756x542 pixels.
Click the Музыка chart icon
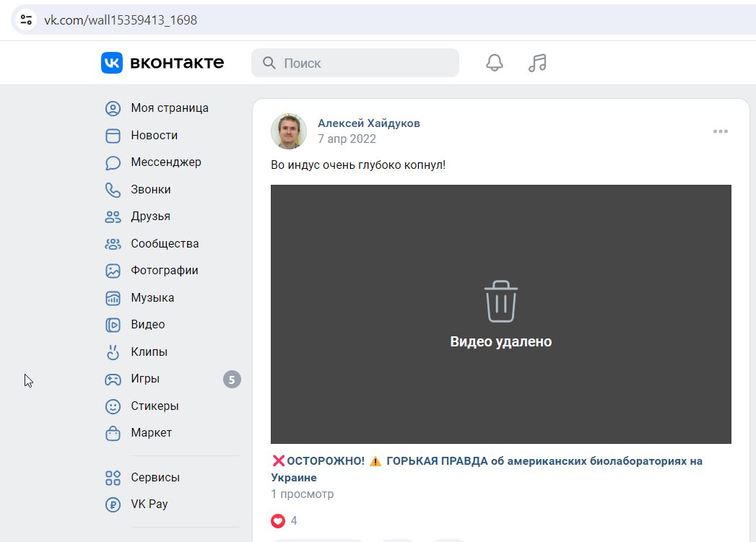[x=113, y=298]
